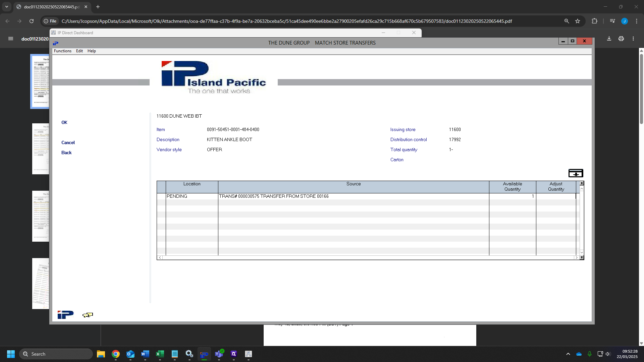Close the IP Direct Dashboard window
The width and height of the screenshot is (644, 362).
tap(414, 33)
